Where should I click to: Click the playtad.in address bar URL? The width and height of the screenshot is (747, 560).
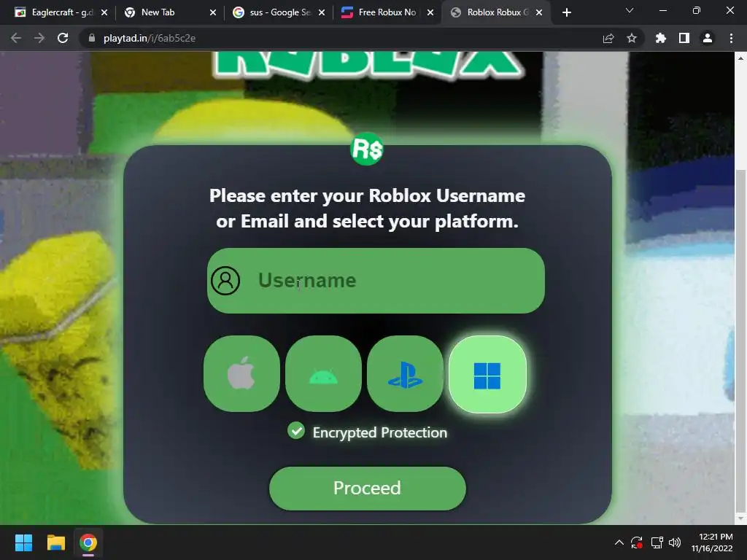[x=150, y=38]
